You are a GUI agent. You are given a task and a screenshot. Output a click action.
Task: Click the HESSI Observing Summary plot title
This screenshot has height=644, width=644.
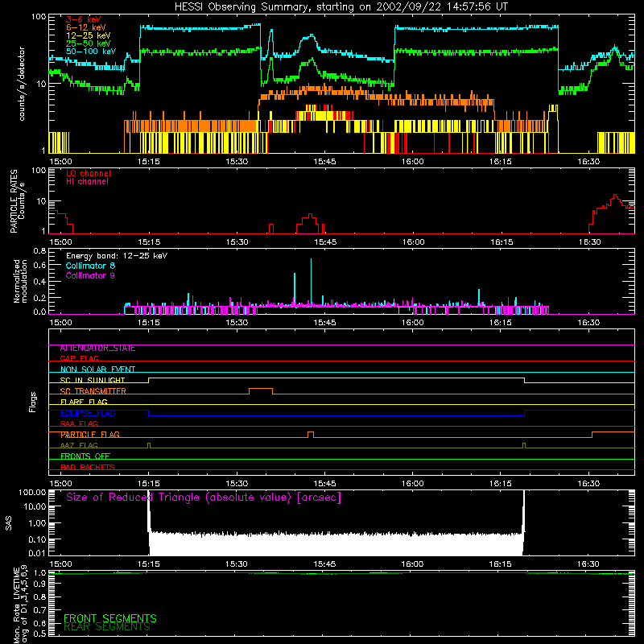pyautogui.click(x=341, y=7)
